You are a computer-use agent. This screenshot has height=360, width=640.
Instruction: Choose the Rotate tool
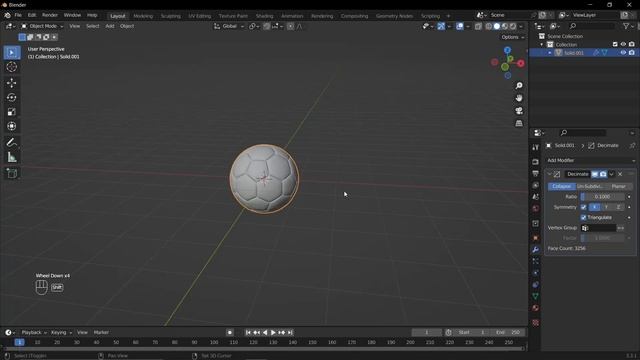11,98
